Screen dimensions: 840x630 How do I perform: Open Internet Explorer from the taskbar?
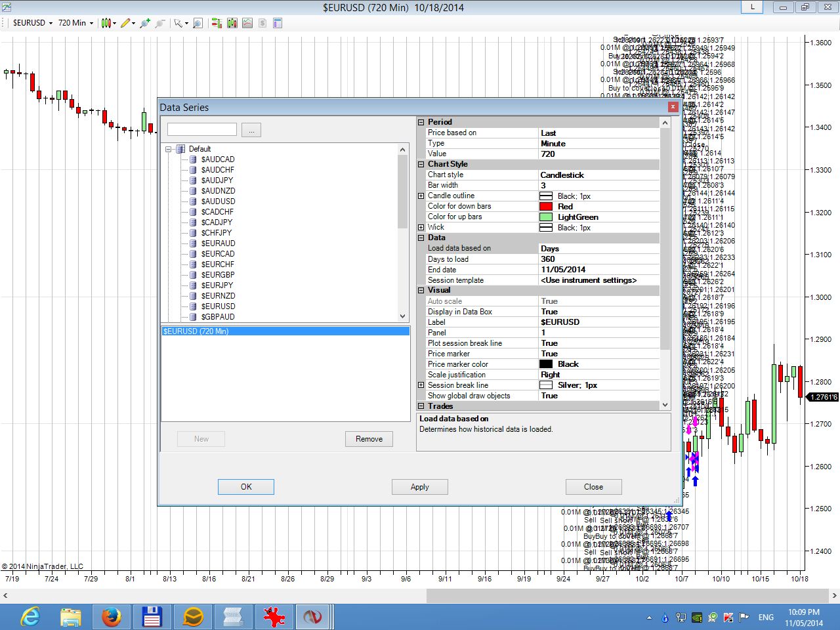pos(30,617)
